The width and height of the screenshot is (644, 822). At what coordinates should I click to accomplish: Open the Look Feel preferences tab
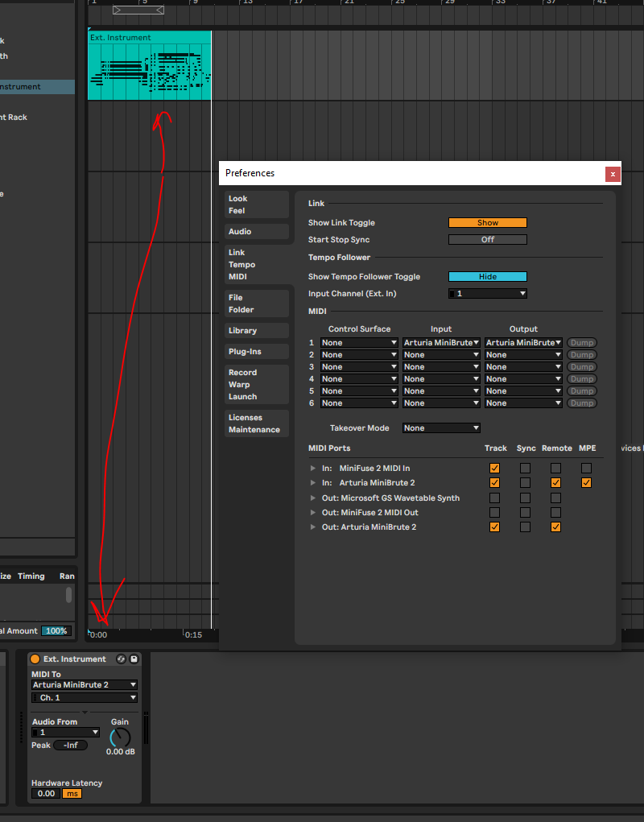coord(257,204)
